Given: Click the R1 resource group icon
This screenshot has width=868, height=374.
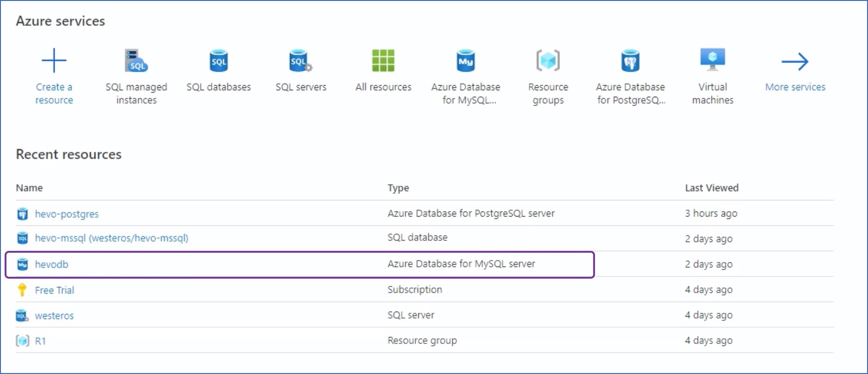Looking at the screenshot, I should [22, 341].
